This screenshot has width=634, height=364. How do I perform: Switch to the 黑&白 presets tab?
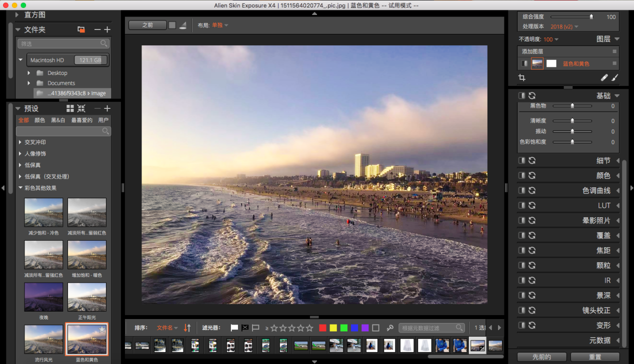[x=58, y=120]
